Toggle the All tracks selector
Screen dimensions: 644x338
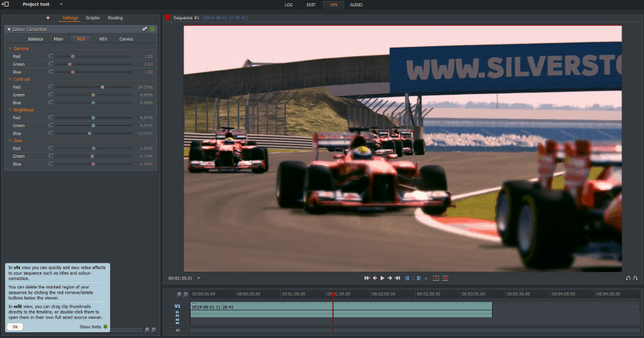pyautogui.click(x=178, y=330)
